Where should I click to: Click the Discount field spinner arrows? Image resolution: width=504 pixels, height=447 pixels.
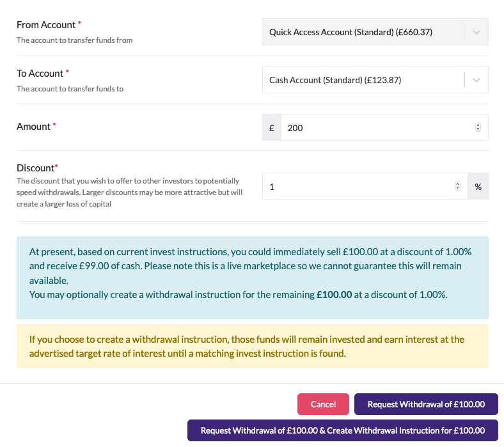click(457, 187)
